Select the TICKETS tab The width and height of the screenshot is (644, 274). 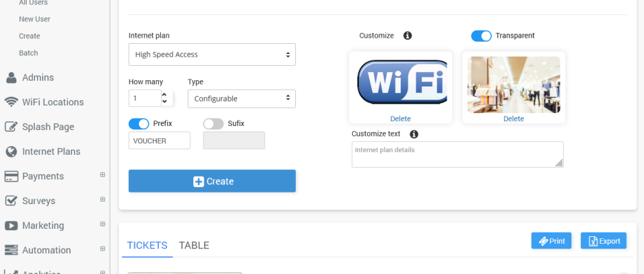click(147, 246)
